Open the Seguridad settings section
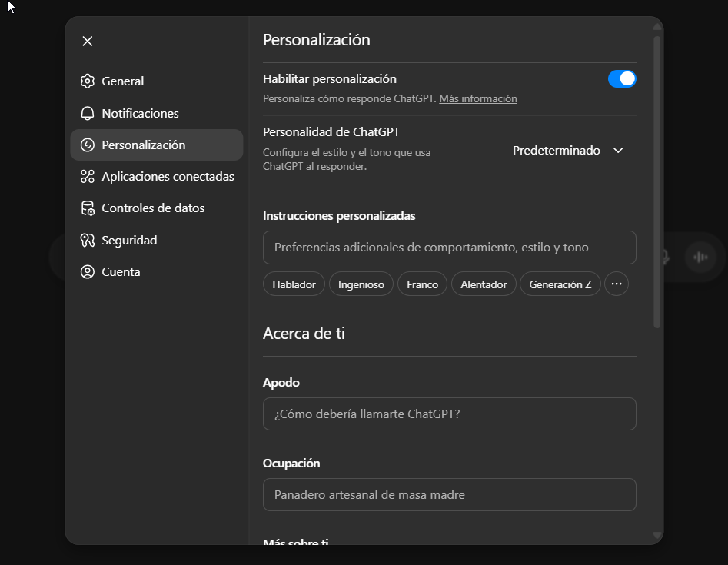The image size is (728, 565). 128,240
